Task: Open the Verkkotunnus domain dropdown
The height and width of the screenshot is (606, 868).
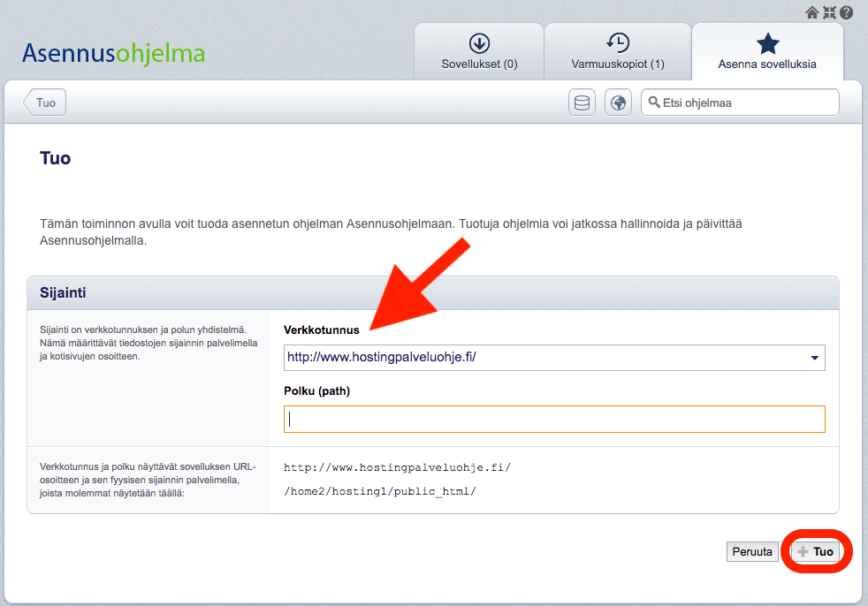Action: click(x=554, y=358)
